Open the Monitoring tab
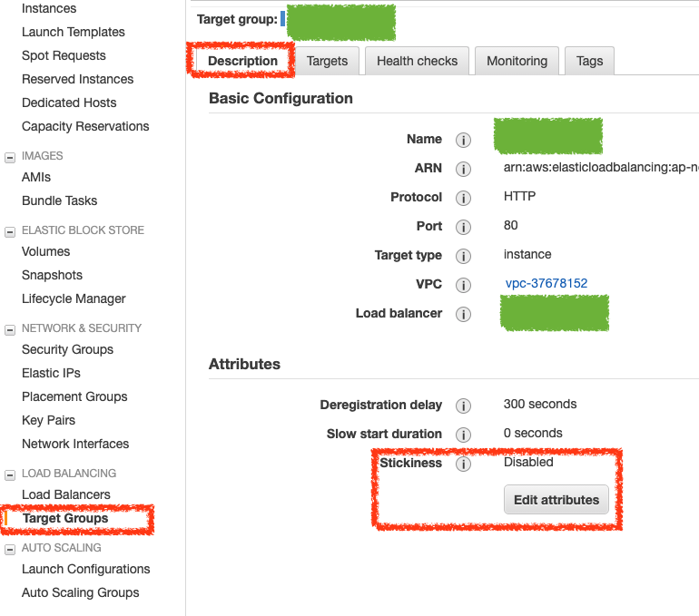699x616 pixels. click(517, 61)
